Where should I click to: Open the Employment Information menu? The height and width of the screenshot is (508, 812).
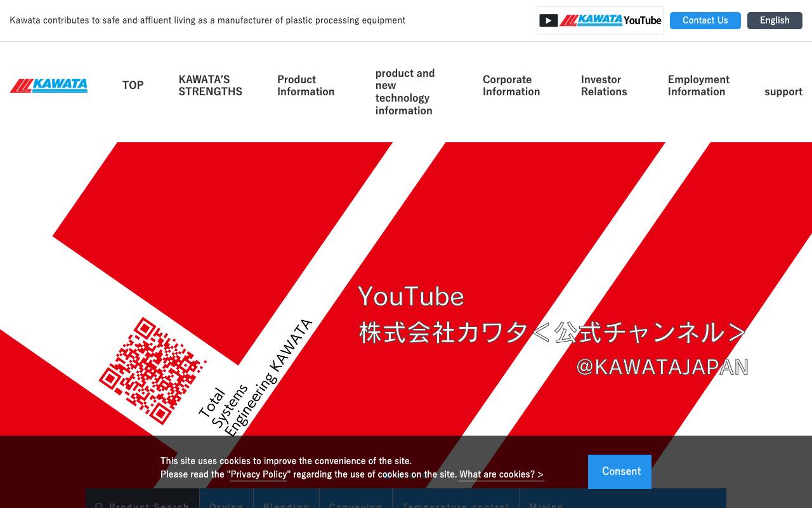[698, 85]
